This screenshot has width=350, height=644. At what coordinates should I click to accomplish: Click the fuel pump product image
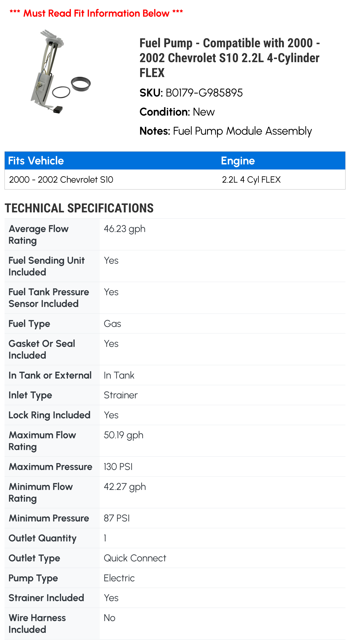(60, 72)
